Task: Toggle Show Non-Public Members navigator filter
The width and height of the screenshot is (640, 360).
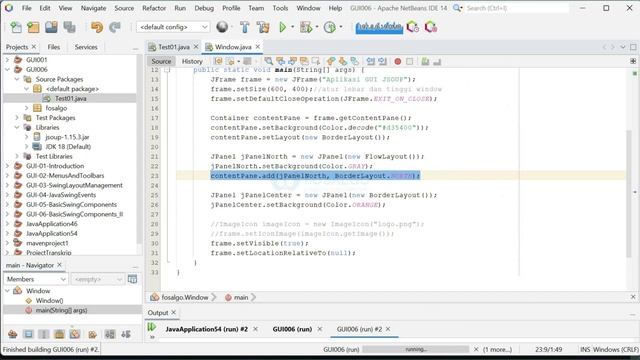Action: point(59,334)
